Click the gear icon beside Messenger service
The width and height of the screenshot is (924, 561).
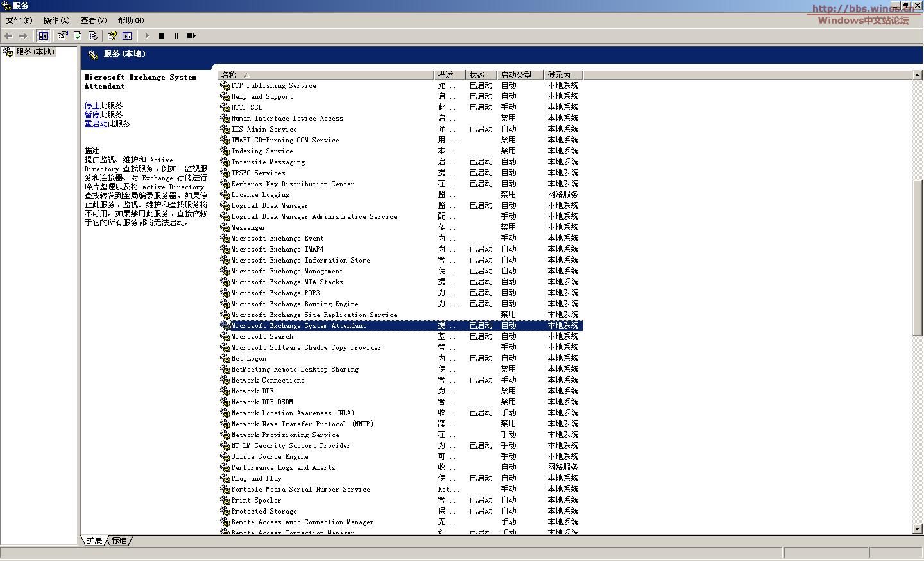tap(225, 227)
